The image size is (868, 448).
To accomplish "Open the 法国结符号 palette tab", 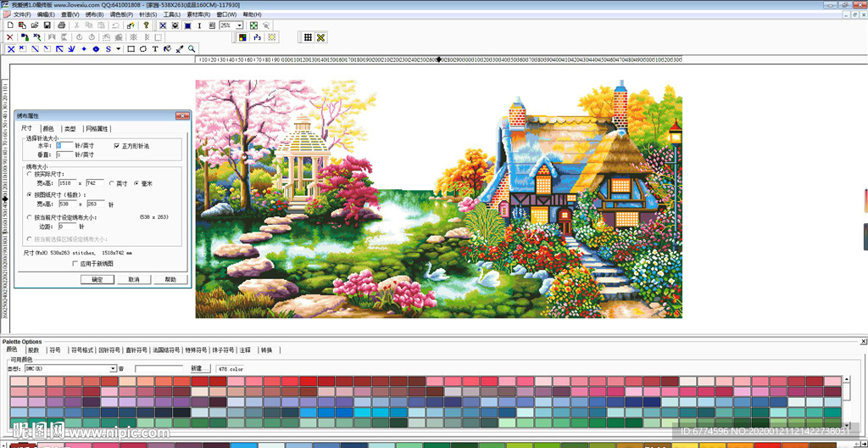I will point(166,350).
